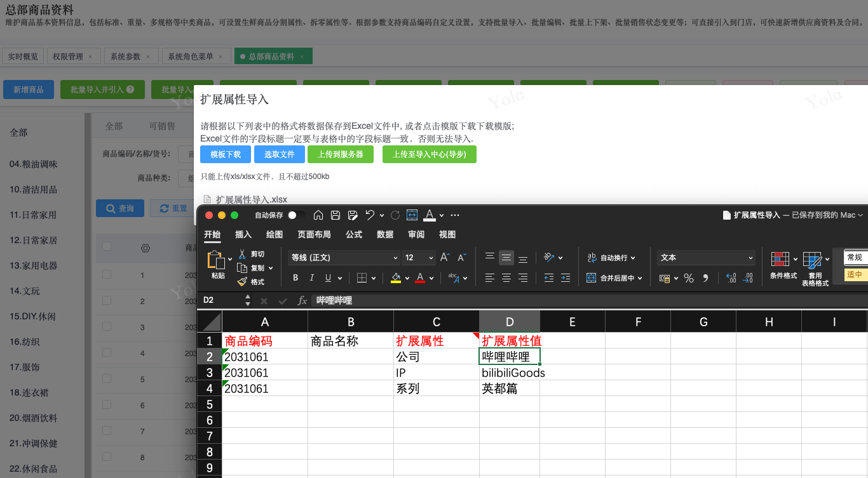Open the font size dropdown showing 12
The width and height of the screenshot is (868, 478).
(430, 258)
